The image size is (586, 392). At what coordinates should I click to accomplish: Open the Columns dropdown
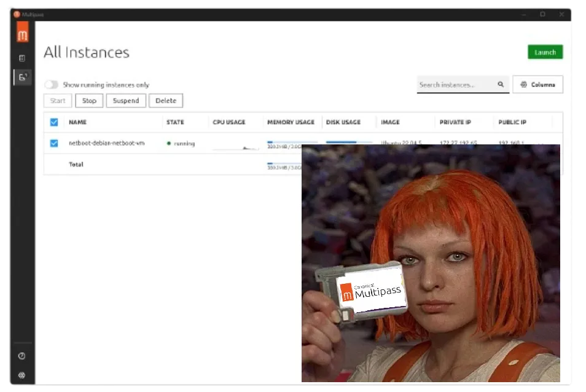coord(538,85)
